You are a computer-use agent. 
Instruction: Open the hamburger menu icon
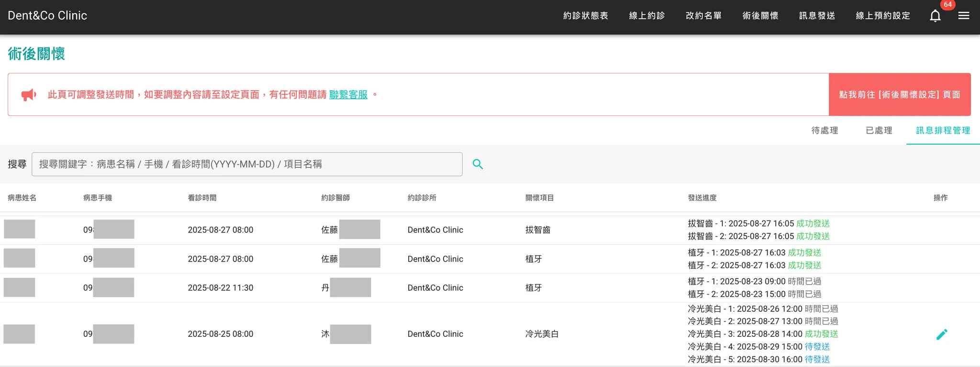pos(964,16)
